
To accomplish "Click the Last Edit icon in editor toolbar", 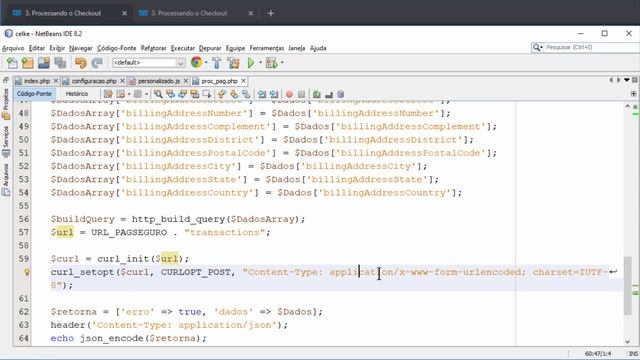I will coord(108,94).
